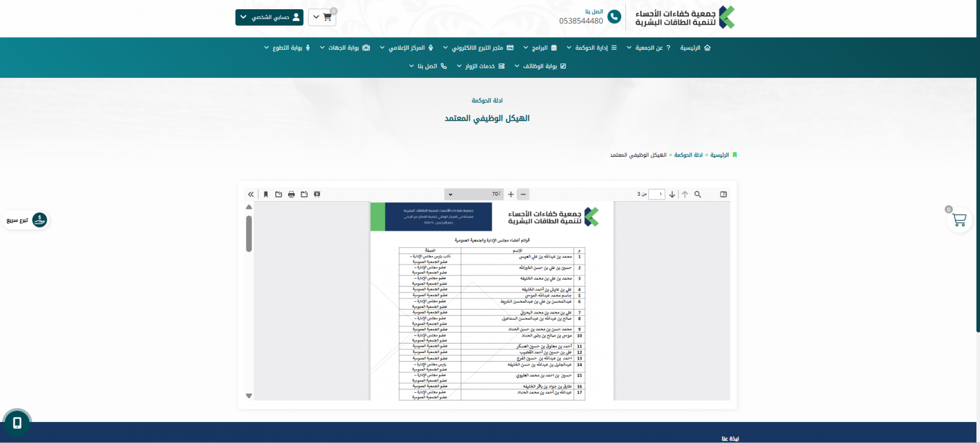Start PDF presentation mode
This screenshot has height=443, width=980.
pos(317,194)
